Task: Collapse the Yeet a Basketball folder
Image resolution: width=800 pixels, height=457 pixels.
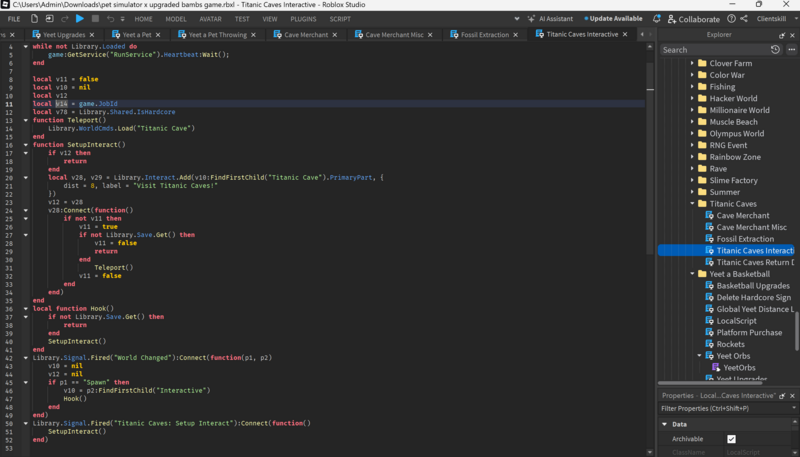Action: click(692, 274)
